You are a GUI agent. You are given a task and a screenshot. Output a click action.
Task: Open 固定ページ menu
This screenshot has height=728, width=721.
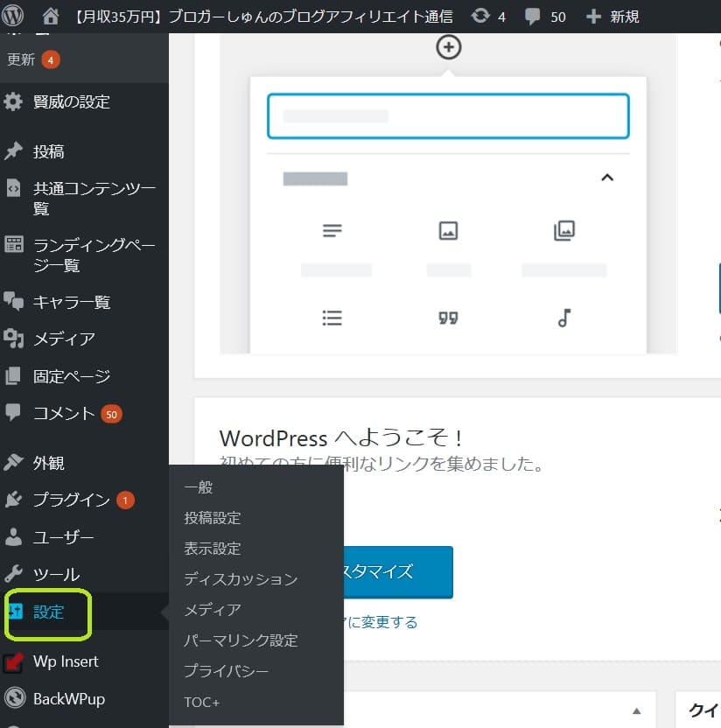tap(72, 376)
